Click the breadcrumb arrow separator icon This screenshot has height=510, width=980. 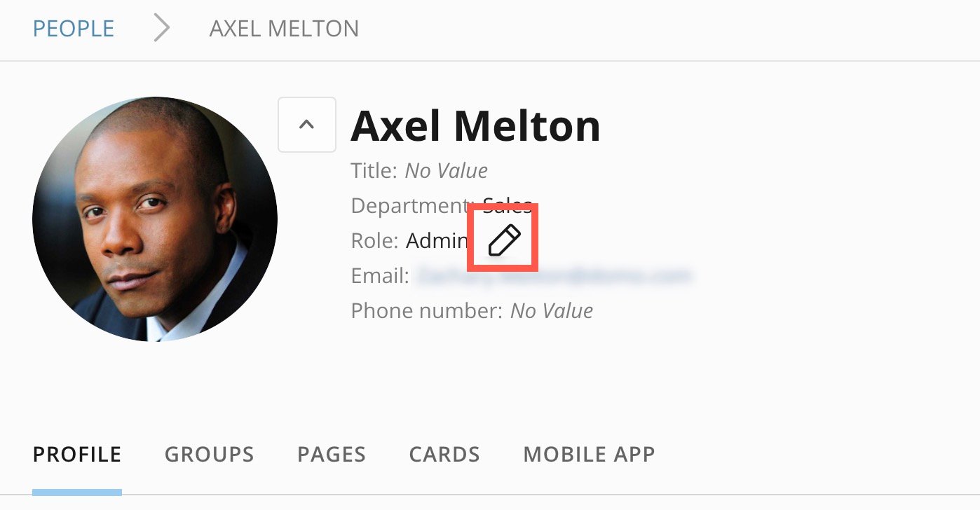tap(162, 28)
